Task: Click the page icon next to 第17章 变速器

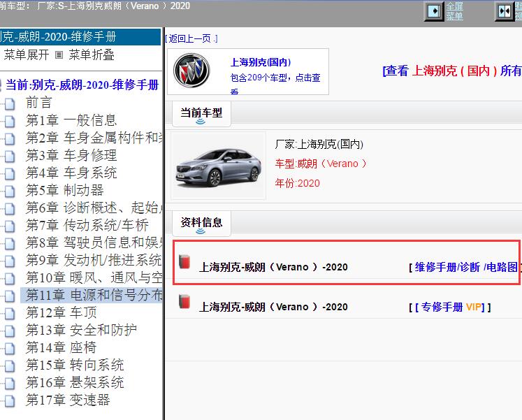Action: [x=10, y=400]
